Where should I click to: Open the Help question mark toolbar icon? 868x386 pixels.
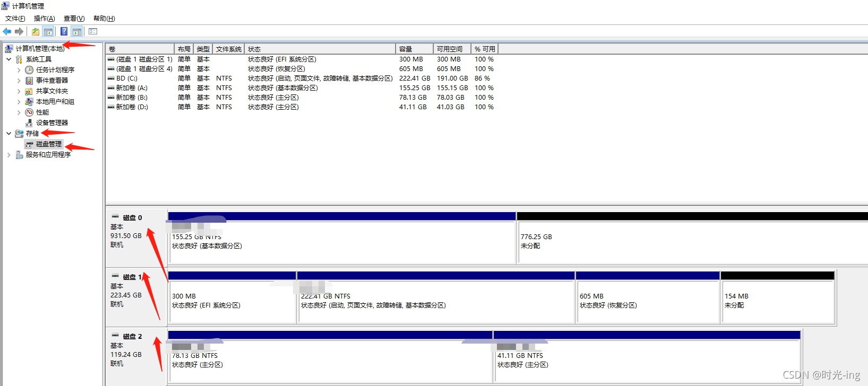point(64,31)
